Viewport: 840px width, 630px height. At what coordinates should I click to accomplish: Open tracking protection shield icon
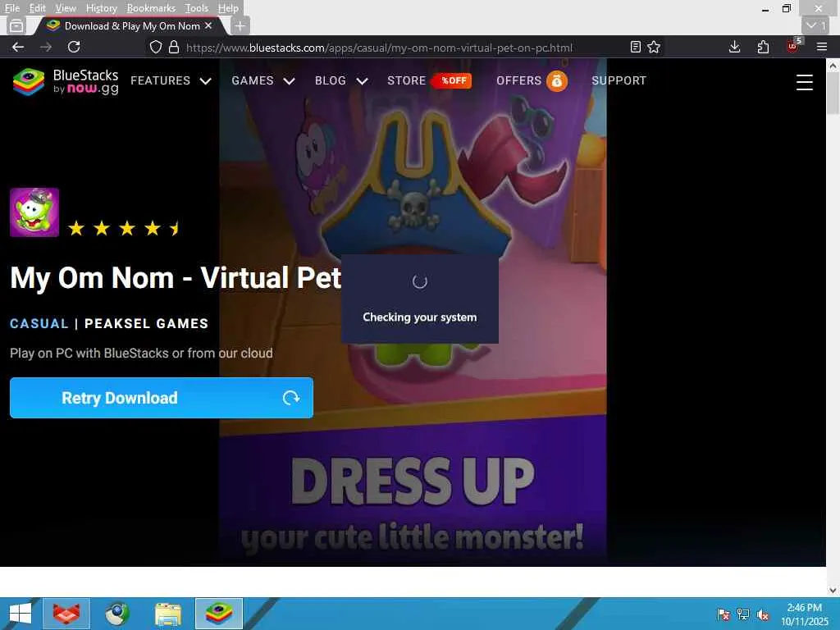click(155, 47)
